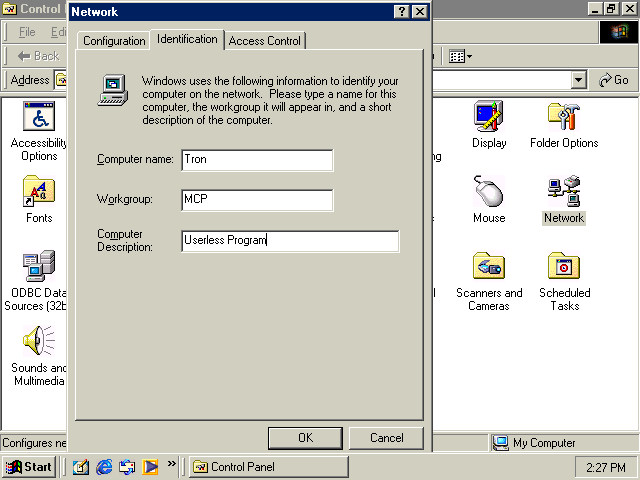Open the Accessibility Options icon
This screenshot has height=480, width=640.
click(x=39, y=116)
